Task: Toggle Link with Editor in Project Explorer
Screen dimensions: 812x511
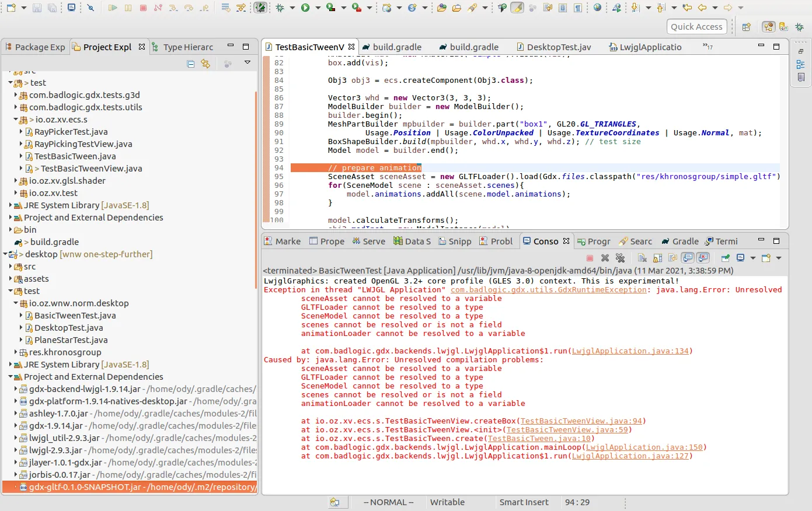Action: point(205,64)
